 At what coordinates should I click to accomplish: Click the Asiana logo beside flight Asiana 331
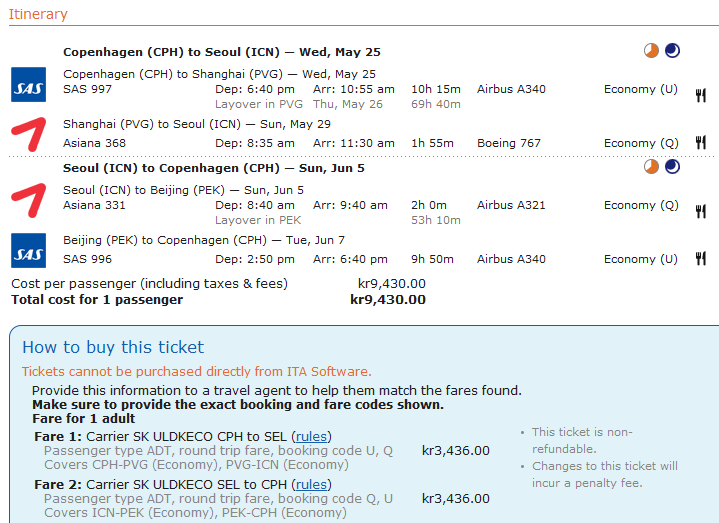tap(28, 199)
